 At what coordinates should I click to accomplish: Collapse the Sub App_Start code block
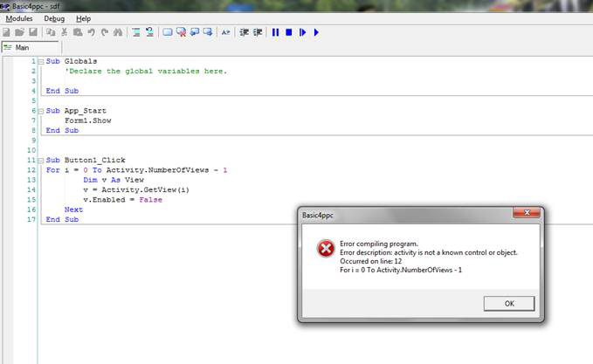click(x=41, y=111)
